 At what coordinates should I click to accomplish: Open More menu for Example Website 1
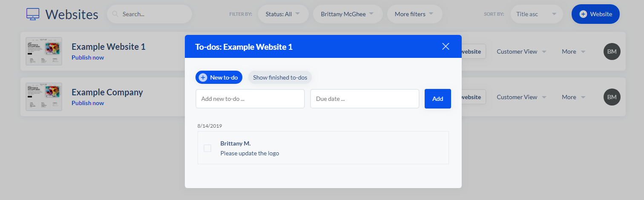click(x=573, y=51)
